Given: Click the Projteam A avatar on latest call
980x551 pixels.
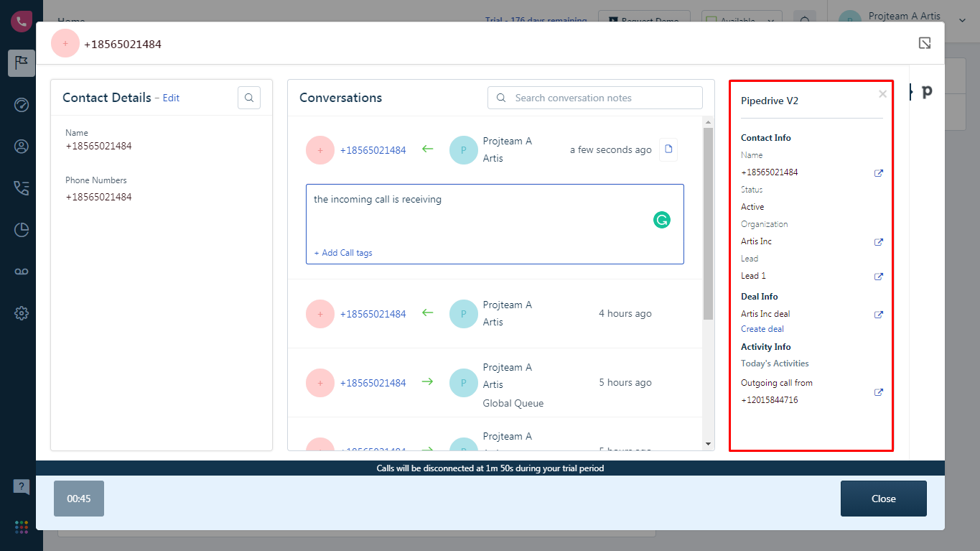Looking at the screenshot, I should tap(464, 150).
